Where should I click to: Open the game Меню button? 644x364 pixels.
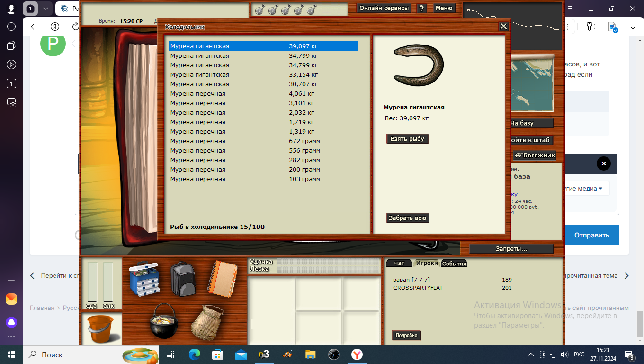pos(444,8)
